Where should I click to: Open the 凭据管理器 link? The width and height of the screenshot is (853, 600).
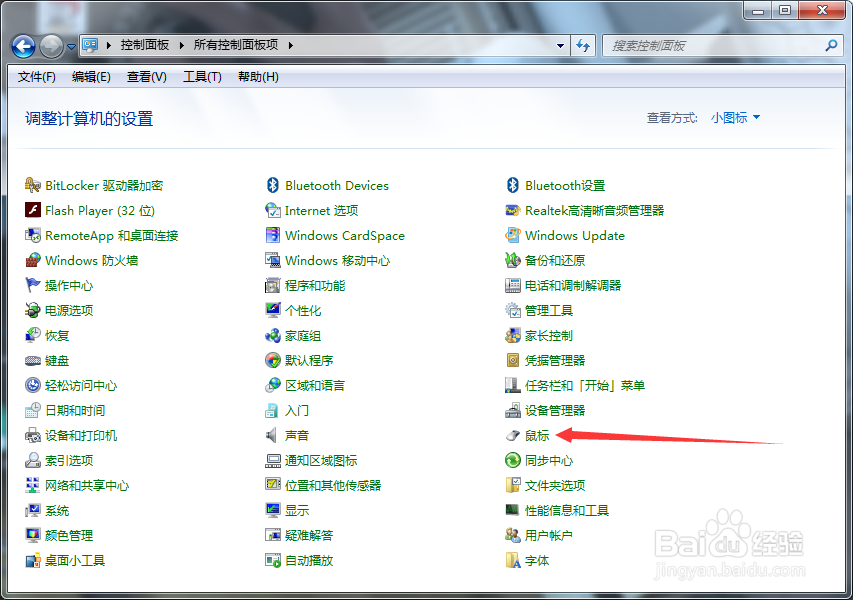pyautogui.click(x=555, y=361)
